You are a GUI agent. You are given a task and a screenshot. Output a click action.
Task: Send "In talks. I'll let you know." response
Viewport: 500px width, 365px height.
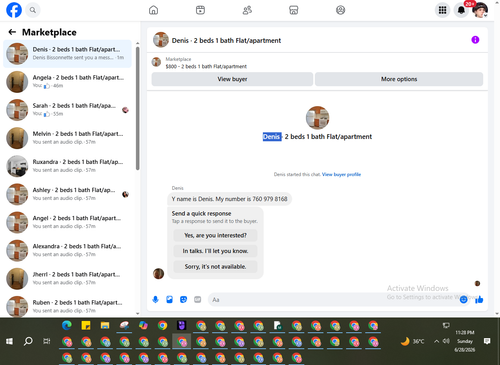point(215,251)
